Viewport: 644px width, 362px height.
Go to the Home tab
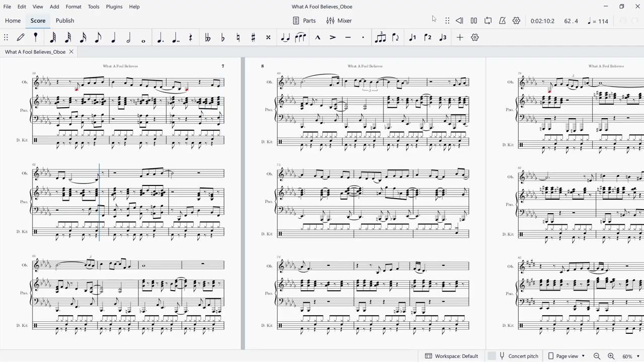(13, 21)
